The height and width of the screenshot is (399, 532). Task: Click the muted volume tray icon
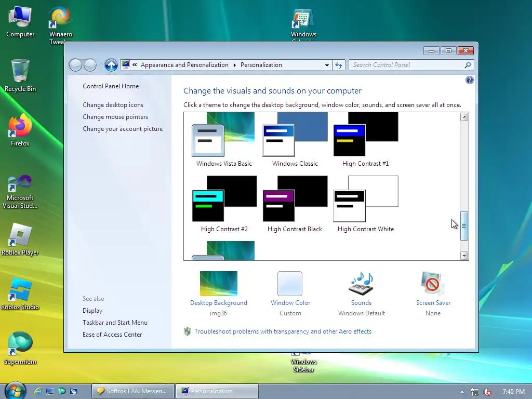pos(487,392)
